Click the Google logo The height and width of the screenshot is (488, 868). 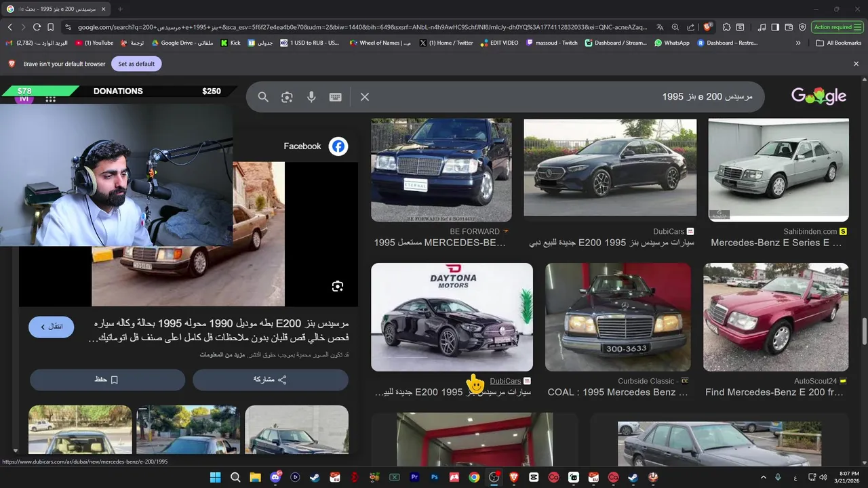tap(818, 96)
